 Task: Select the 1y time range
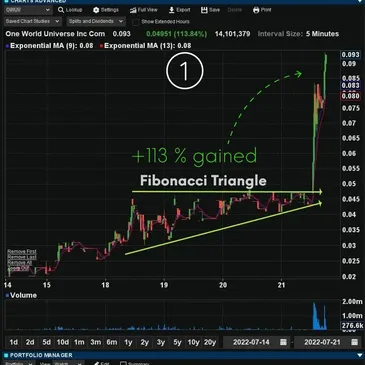pos(128,342)
